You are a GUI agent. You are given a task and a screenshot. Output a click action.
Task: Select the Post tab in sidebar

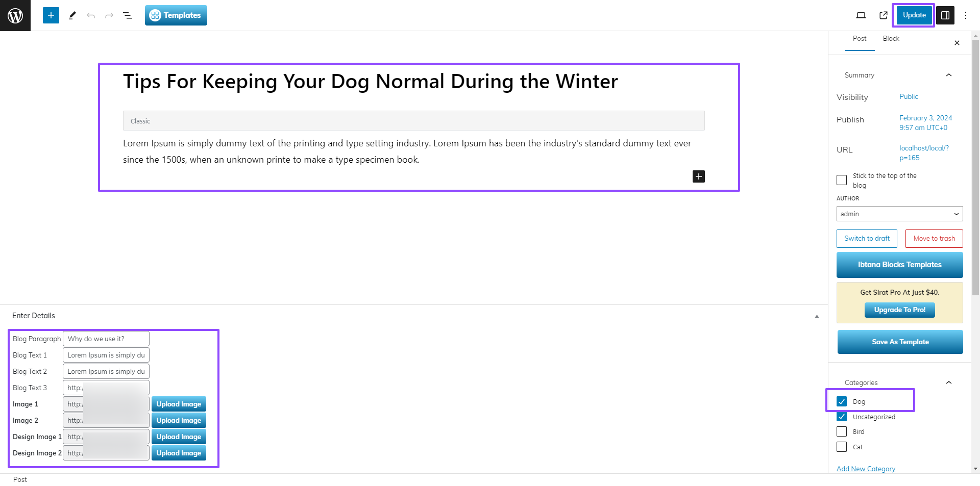(x=860, y=39)
